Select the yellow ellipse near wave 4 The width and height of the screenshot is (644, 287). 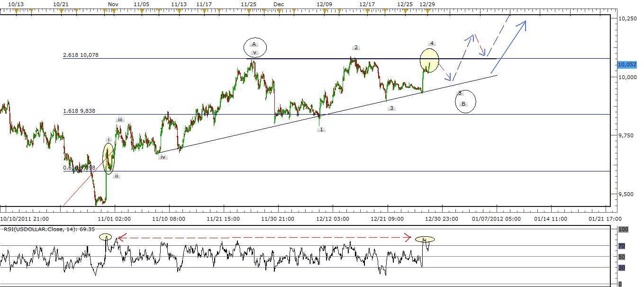click(429, 61)
